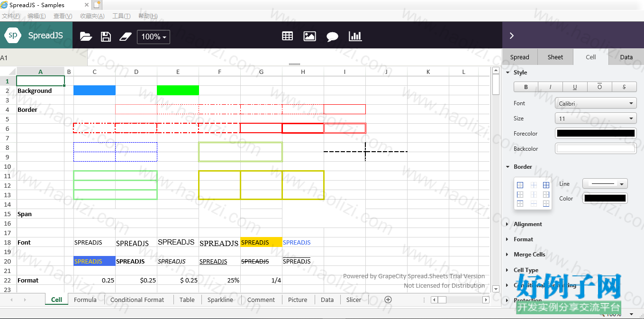Select column header E
Image resolution: width=644 pixels, height=319 pixels.
click(178, 72)
